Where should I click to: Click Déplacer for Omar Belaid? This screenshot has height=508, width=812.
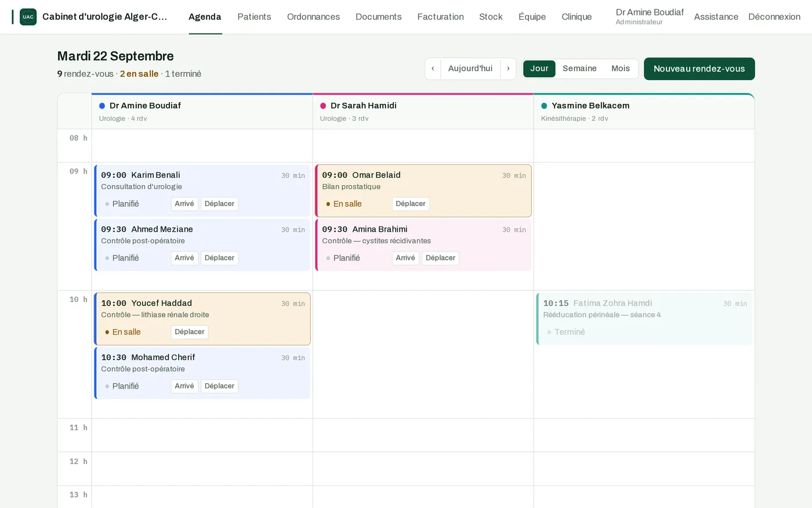pyautogui.click(x=411, y=204)
